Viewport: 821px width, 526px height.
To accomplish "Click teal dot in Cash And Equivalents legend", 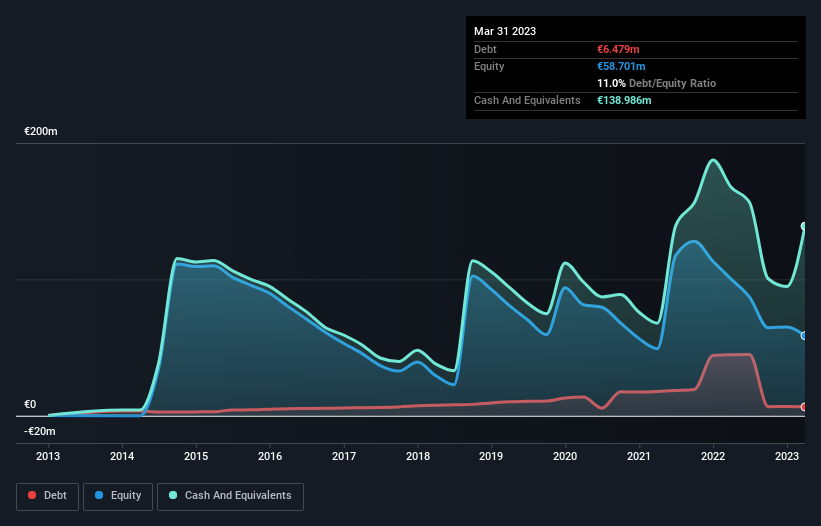I will tap(173, 495).
